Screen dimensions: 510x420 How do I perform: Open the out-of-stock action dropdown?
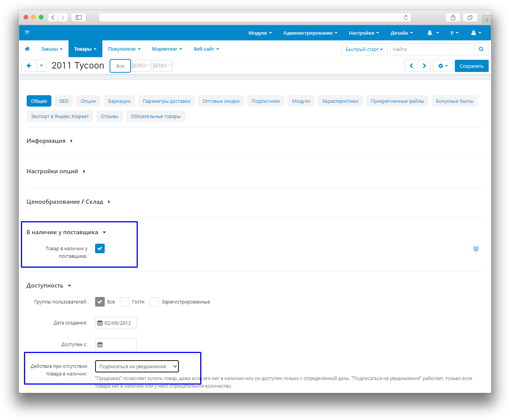137,366
